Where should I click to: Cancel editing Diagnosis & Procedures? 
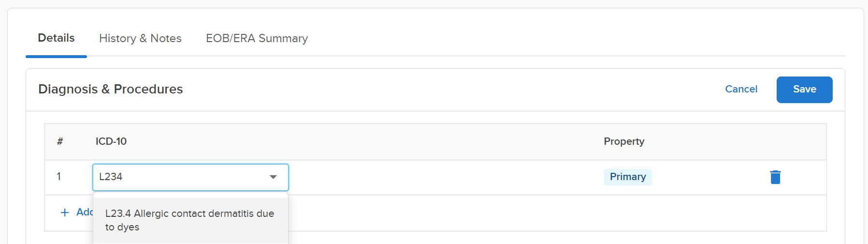[741, 89]
